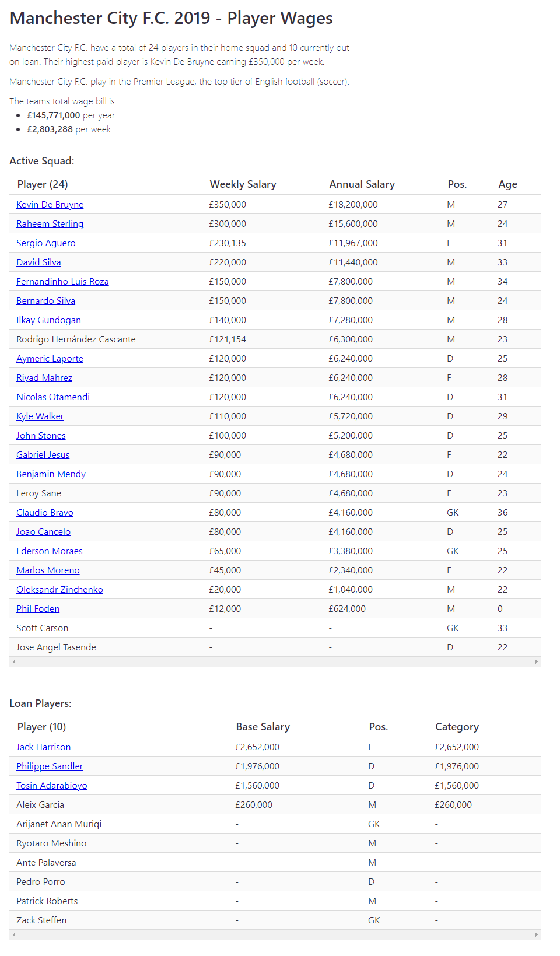Open Kyle Walker player link
The image size is (560, 956).
coord(40,416)
